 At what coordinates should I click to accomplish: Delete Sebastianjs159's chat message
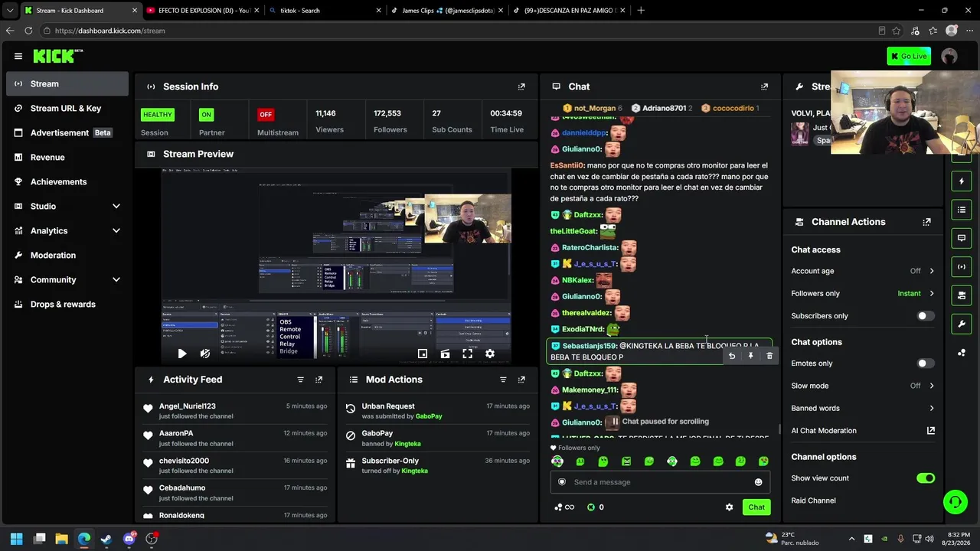click(x=769, y=356)
